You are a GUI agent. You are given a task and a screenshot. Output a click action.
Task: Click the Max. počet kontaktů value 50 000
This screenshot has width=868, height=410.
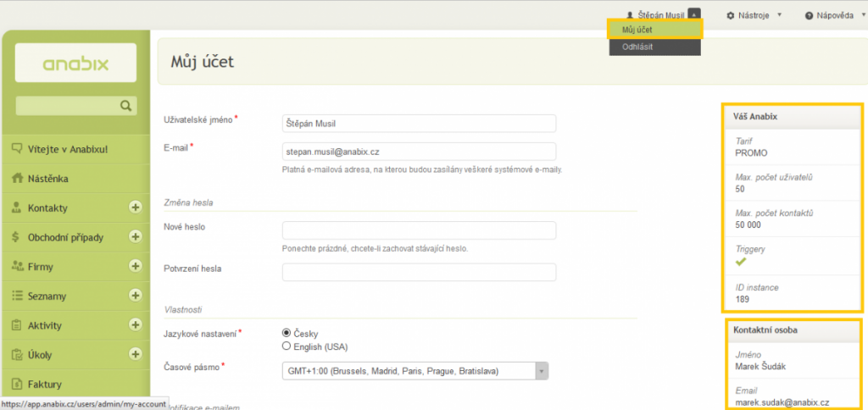[748, 224]
